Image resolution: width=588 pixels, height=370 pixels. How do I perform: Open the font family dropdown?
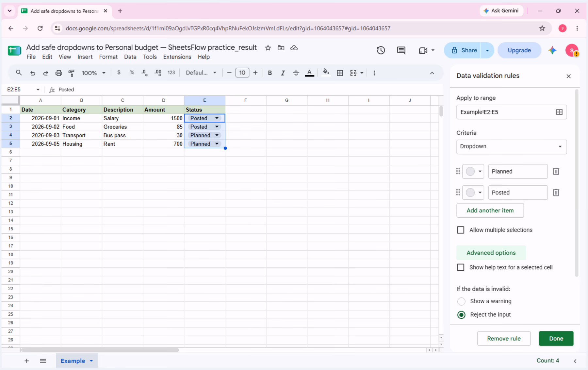pos(201,73)
